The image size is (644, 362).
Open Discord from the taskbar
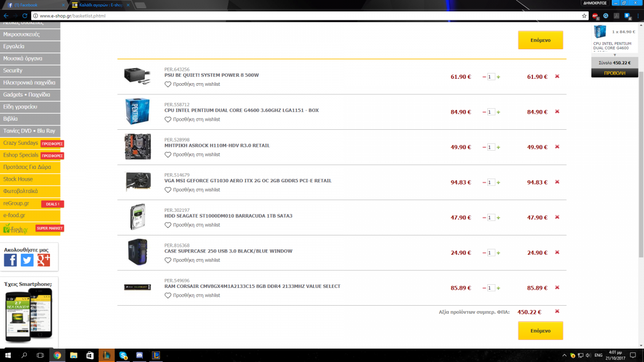click(139, 355)
